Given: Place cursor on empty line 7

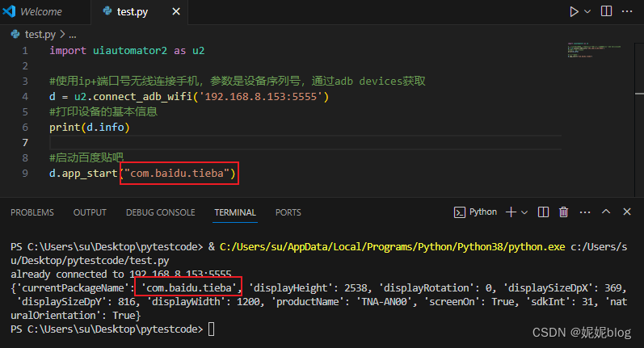Looking at the screenshot, I should click(305, 143).
